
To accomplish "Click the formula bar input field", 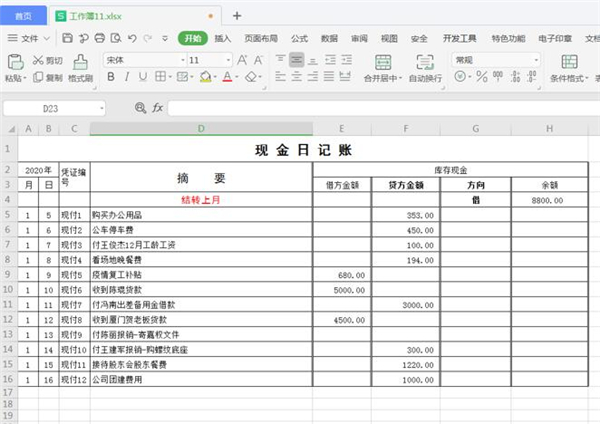I will (380, 107).
